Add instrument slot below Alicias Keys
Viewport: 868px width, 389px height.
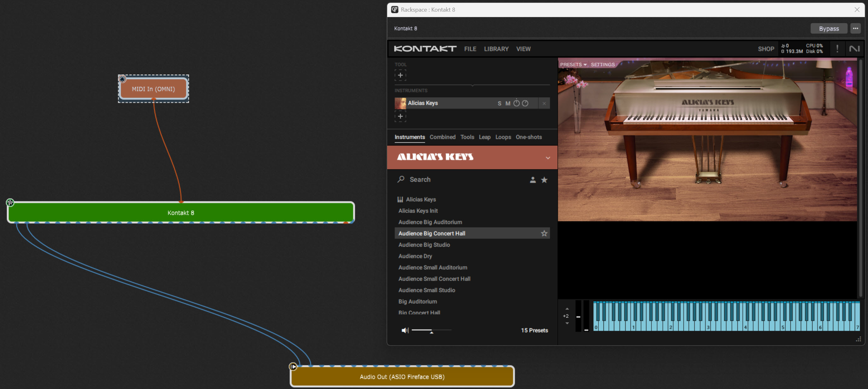[x=400, y=117]
